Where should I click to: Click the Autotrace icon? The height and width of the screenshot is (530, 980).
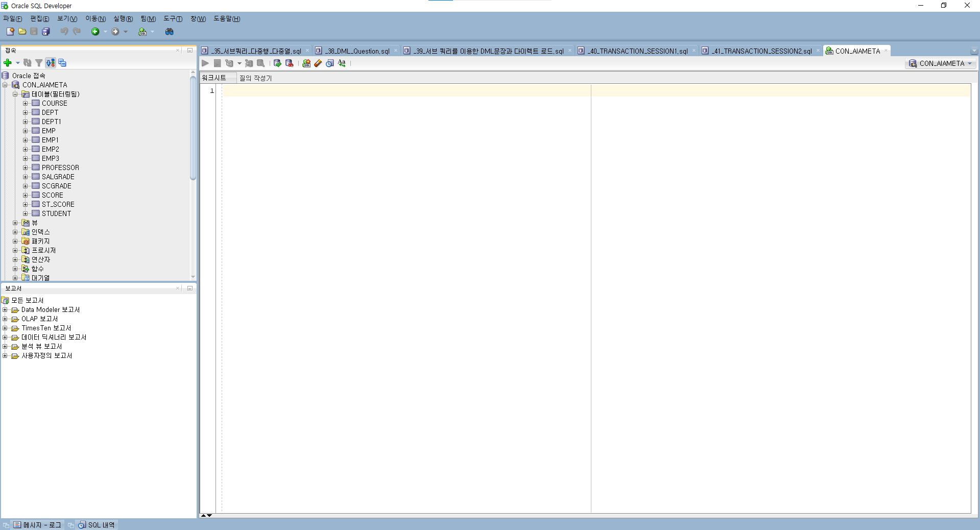[x=249, y=63]
